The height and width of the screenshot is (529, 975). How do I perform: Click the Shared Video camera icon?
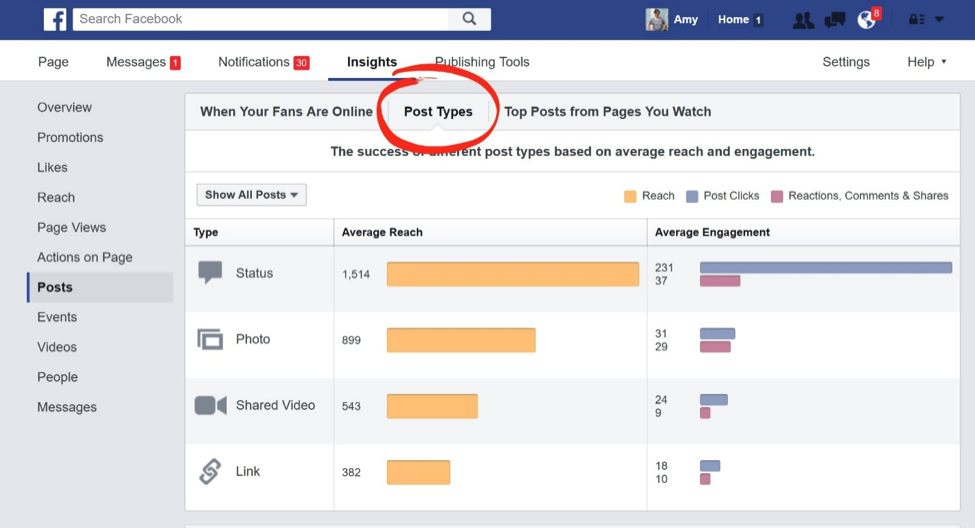pyautogui.click(x=211, y=405)
